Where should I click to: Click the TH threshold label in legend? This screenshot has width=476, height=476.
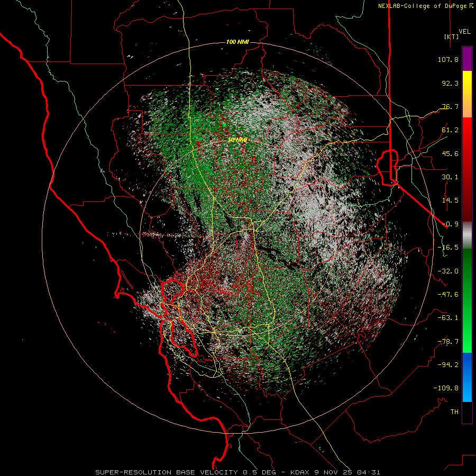[x=454, y=412]
